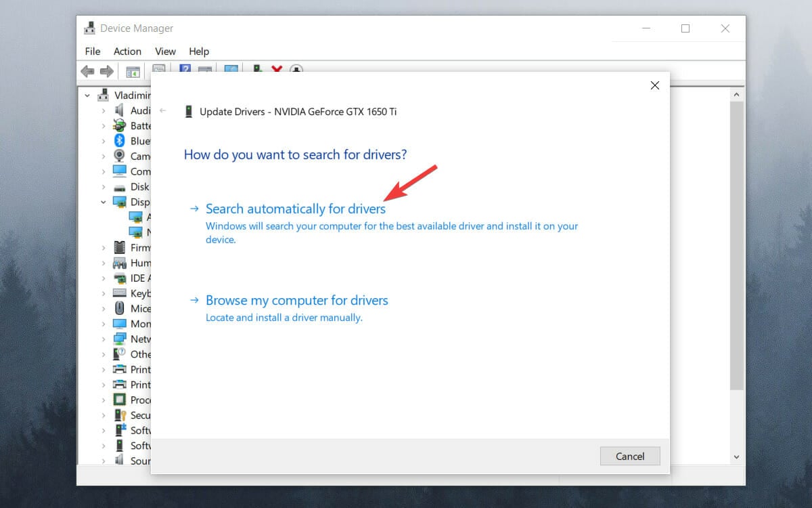Expand the Cameras category chevron
This screenshot has height=508, width=812.
tap(104, 156)
